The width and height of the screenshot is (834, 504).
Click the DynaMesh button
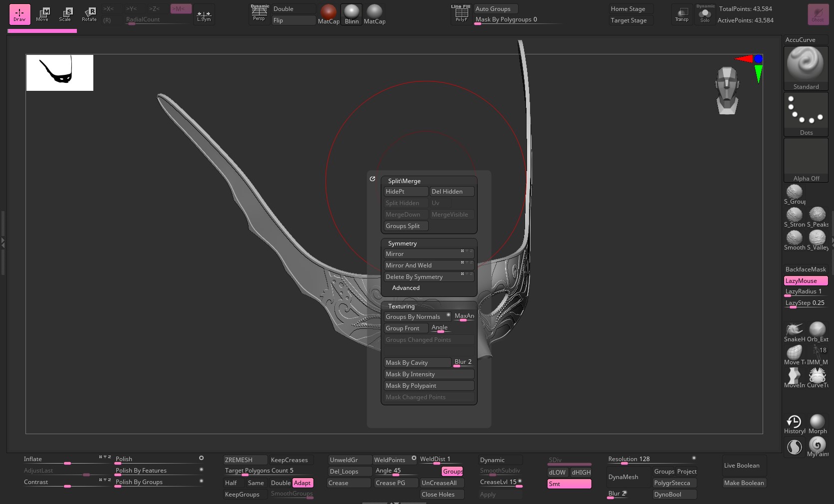(x=629, y=477)
